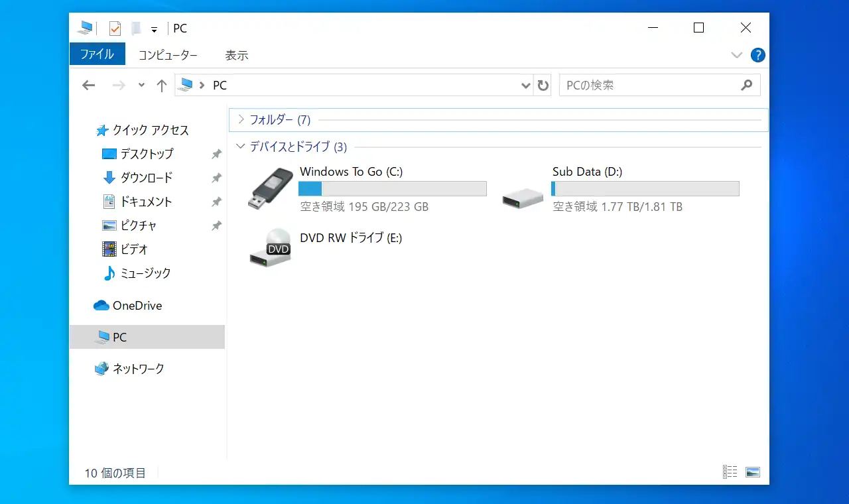Viewport: 849px width, 504px height.
Task: Go back with the left arrow
Action: [x=88, y=85]
